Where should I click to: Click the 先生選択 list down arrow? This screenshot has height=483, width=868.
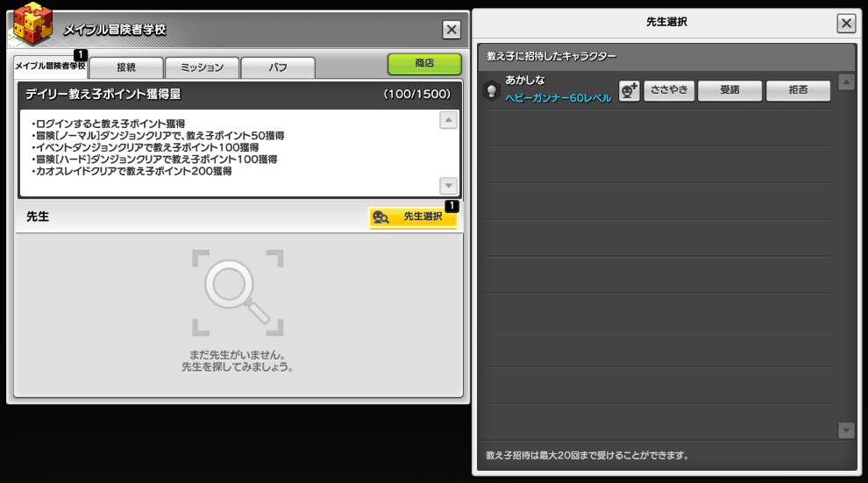click(x=846, y=430)
